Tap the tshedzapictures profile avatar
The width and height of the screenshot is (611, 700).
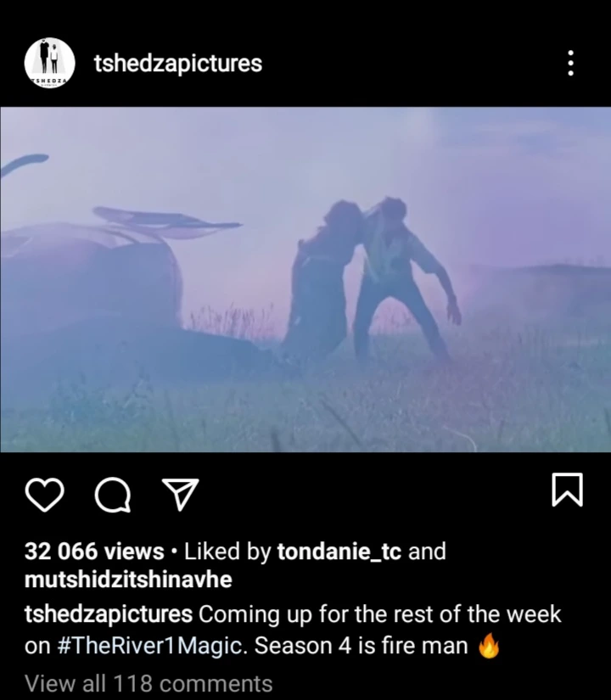coord(49,63)
